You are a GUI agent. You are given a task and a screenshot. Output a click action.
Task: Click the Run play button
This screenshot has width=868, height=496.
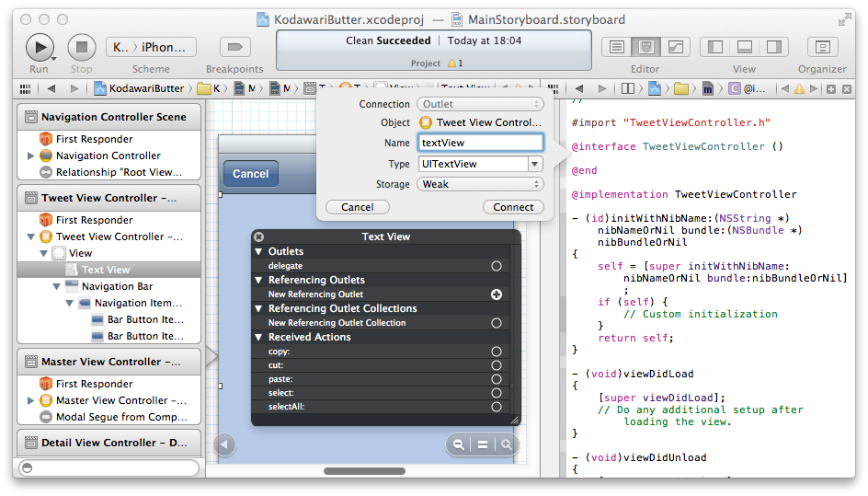click(x=40, y=47)
